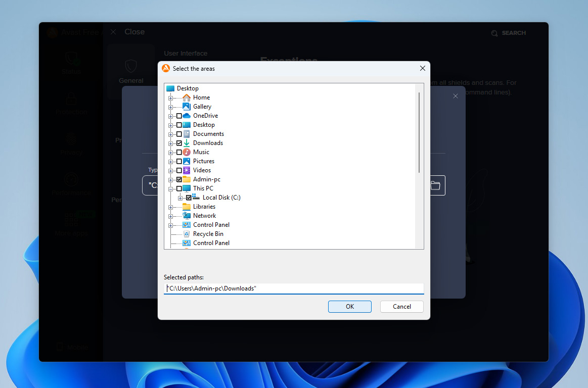Image resolution: width=588 pixels, height=388 pixels.
Task: Check the Music checkbox
Action: coord(179,152)
